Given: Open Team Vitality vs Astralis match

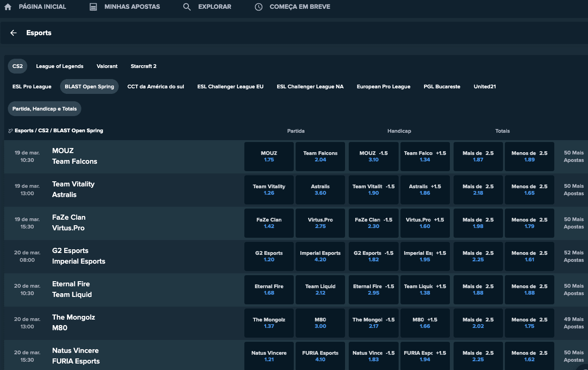Looking at the screenshot, I should (73, 189).
